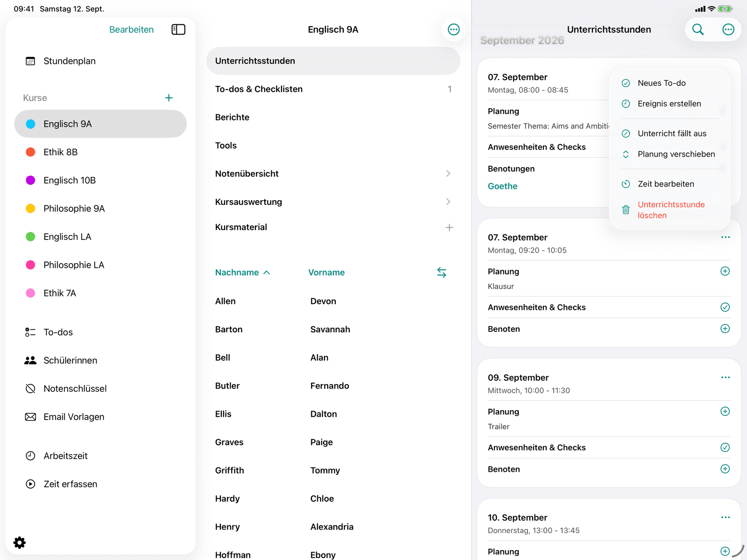Open the Goethe grading link
Viewport: 747px width, 560px height.
pyautogui.click(x=502, y=186)
